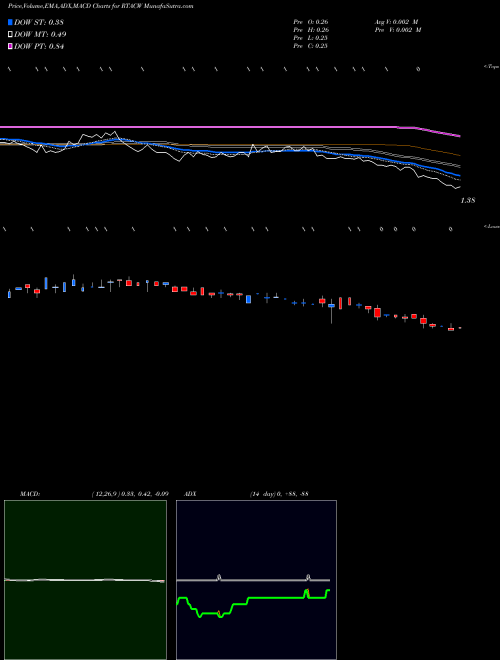Screen dimensions: 500x660
Task: Click the 'Pre C: 0.23' value
Action: coord(311,46)
